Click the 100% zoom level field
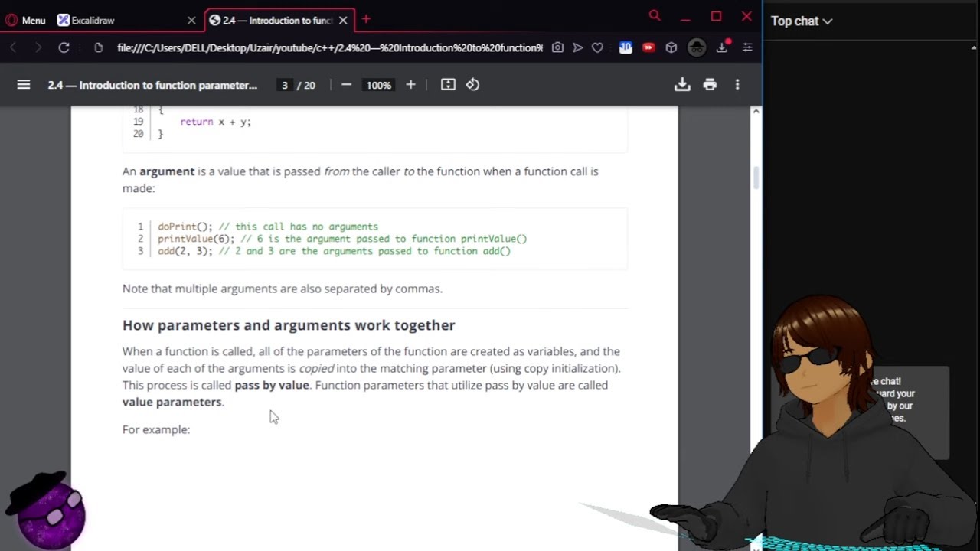The height and width of the screenshot is (551, 980). pyautogui.click(x=378, y=85)
